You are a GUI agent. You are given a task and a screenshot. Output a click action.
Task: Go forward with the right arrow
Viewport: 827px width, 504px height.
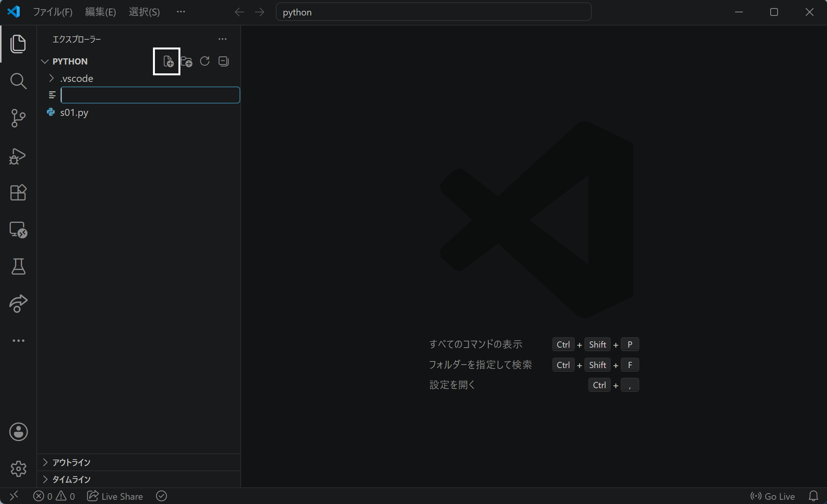coord(260,12)
